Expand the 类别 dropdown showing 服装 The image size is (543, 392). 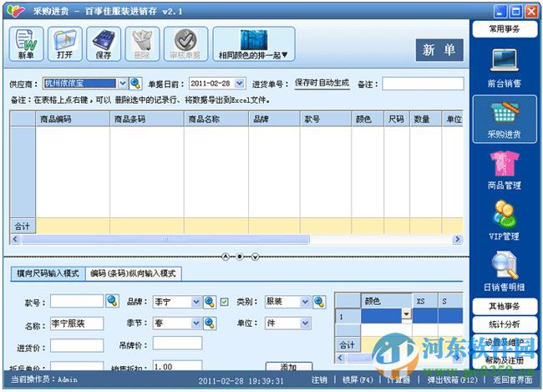[x=305, y=302]
